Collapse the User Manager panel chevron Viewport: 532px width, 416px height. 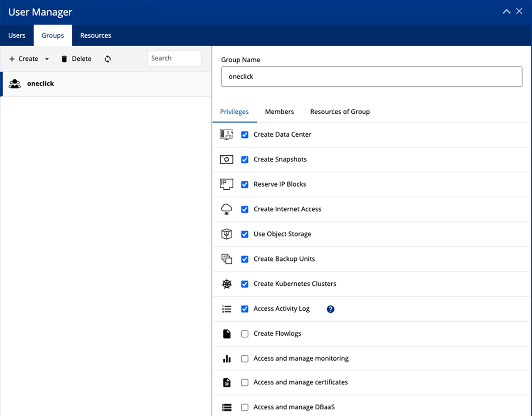tap(506, 12)
